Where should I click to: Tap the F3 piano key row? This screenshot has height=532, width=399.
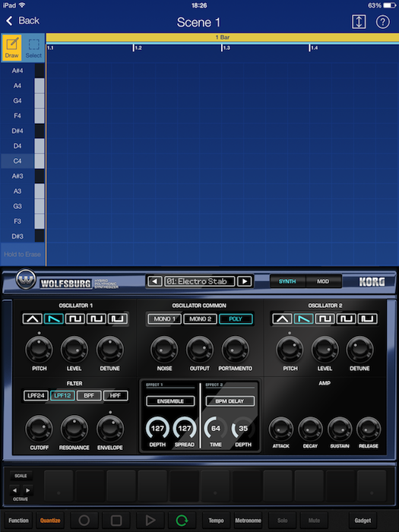(x=22, y=221)
